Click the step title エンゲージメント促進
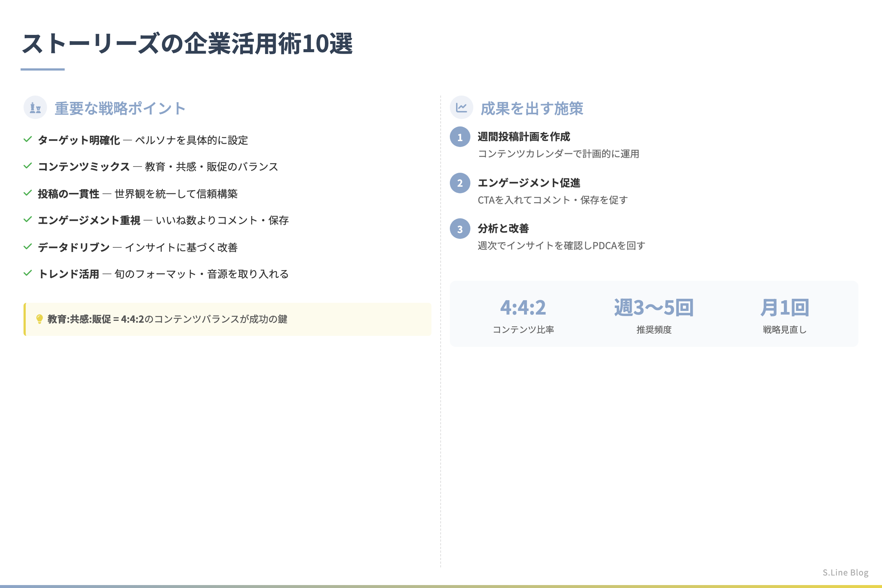The image size is (882, 588). coord(529,183)
